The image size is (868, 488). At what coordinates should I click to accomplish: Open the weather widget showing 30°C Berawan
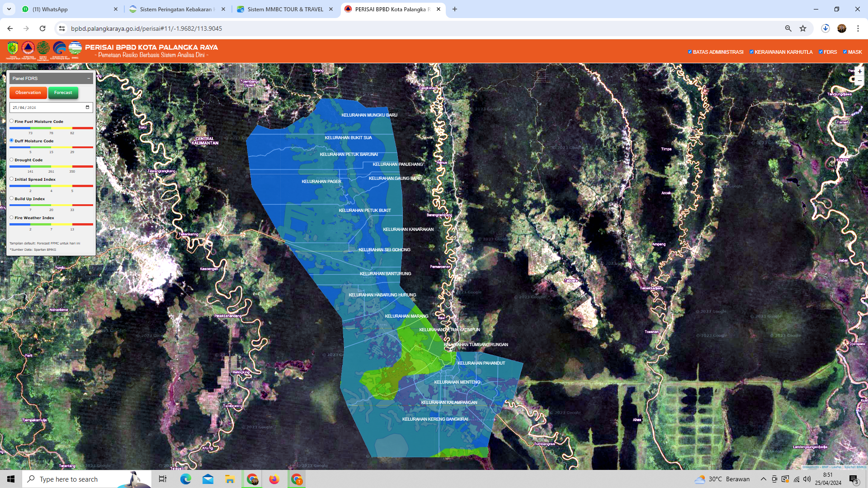(x=722, y=479)
